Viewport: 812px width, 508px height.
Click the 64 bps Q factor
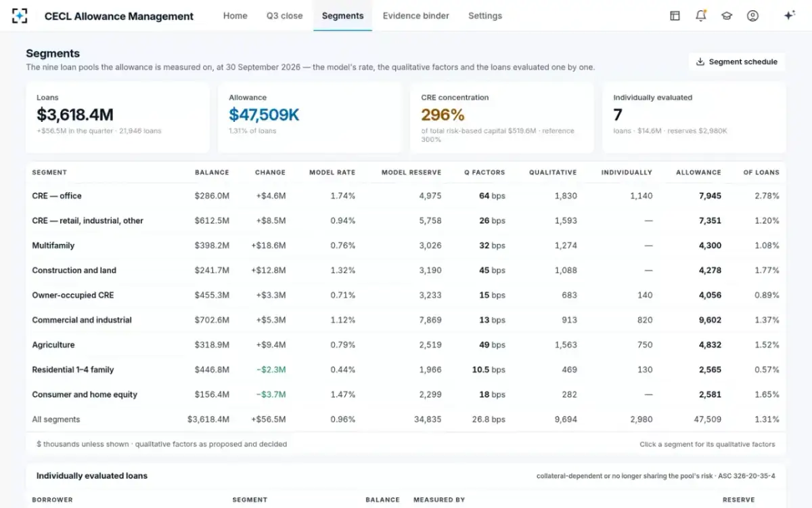click(492, 196)
